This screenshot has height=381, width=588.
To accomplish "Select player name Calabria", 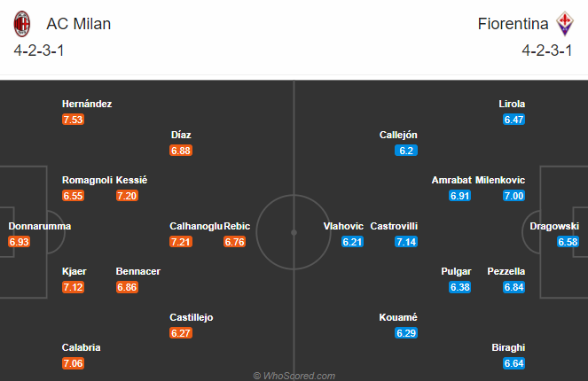I will pyautogui.click(x=81, y=347).
